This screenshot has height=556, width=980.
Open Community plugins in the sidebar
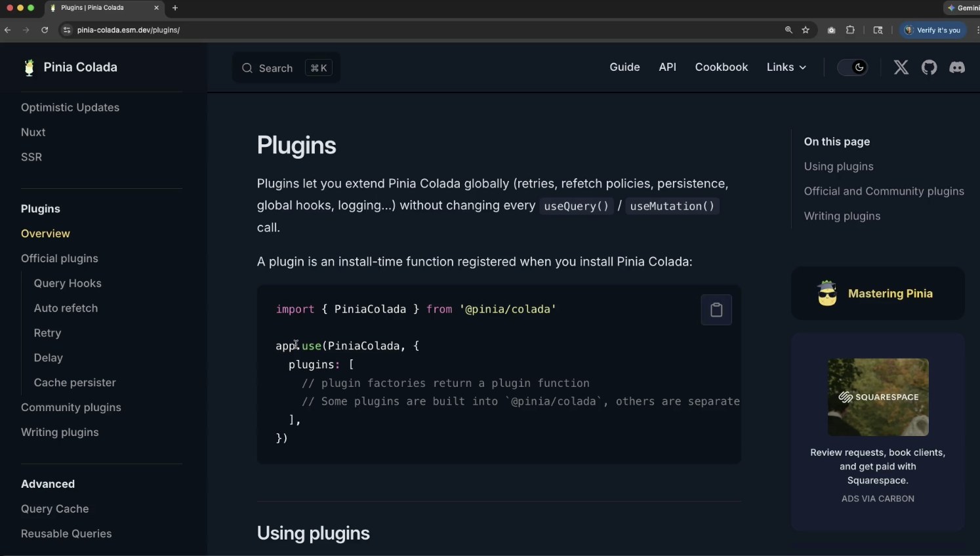pos(71,408)
